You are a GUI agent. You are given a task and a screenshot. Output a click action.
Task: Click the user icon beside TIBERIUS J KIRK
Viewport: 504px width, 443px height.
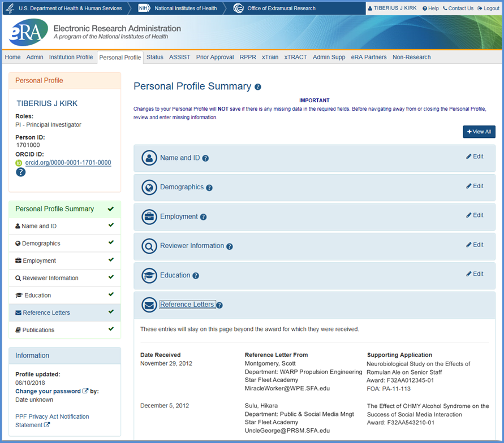[x=370, y=8]
